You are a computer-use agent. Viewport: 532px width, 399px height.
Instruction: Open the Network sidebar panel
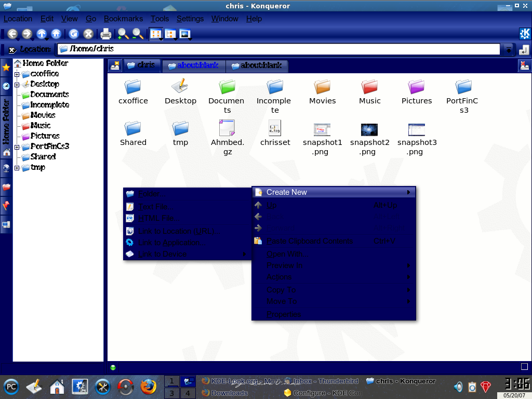coord(6,168)
